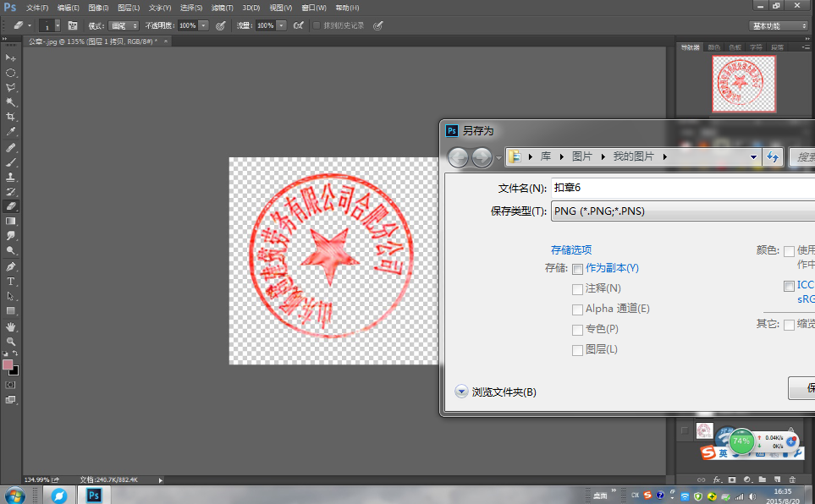The height and width of the screenshot is (504, 815).
Task: Select the Eyedropper tool
Action: [11, 132]
